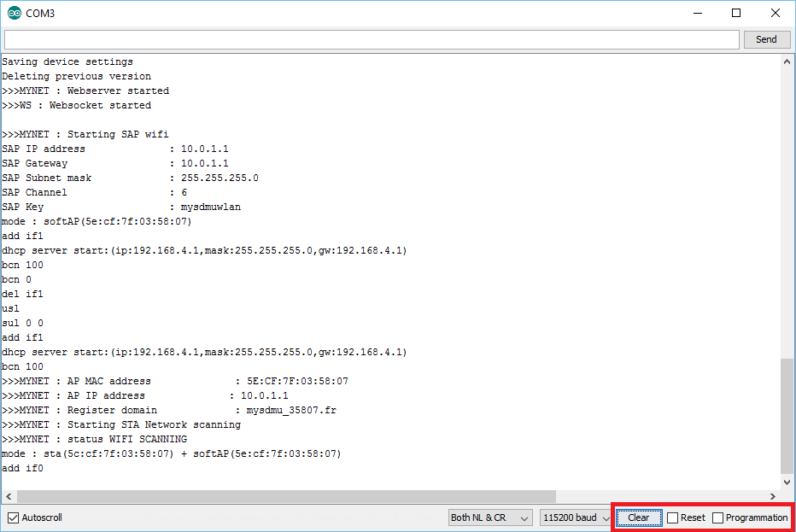This screenshot has height=532, width=796.
Task: Click the vertical scrollbar up arrow
Action: (787, 62)
